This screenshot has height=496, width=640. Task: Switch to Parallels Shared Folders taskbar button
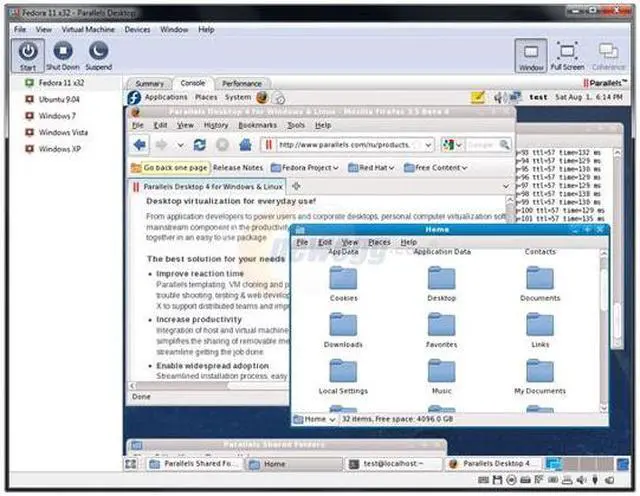(195, 464)
